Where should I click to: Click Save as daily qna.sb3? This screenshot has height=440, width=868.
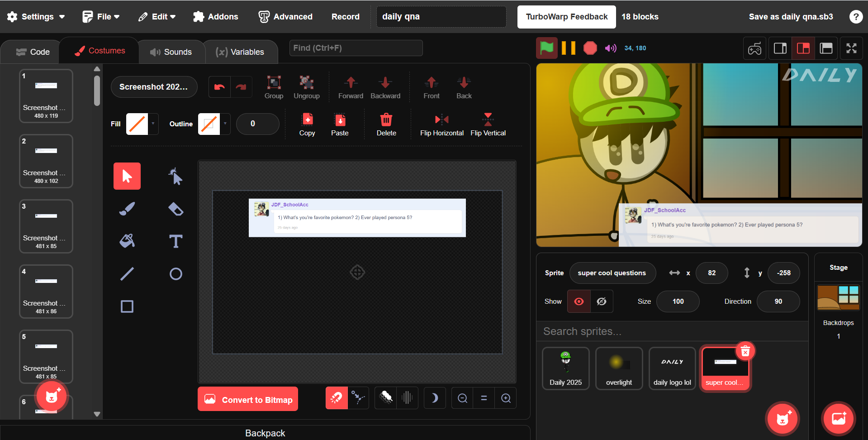pos(791,17)
